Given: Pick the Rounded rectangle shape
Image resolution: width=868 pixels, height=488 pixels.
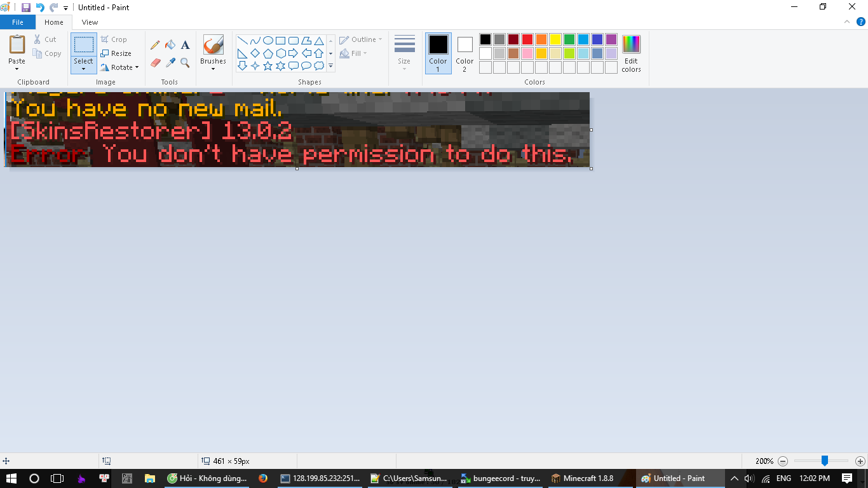Looking at the screenshot, I should [x=293, y=40].
